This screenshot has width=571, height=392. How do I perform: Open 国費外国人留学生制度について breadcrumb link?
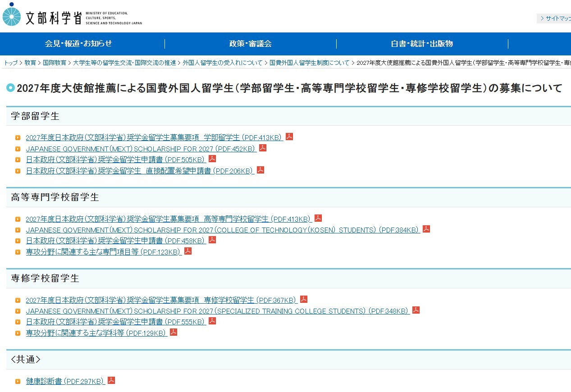coord(309,63)
